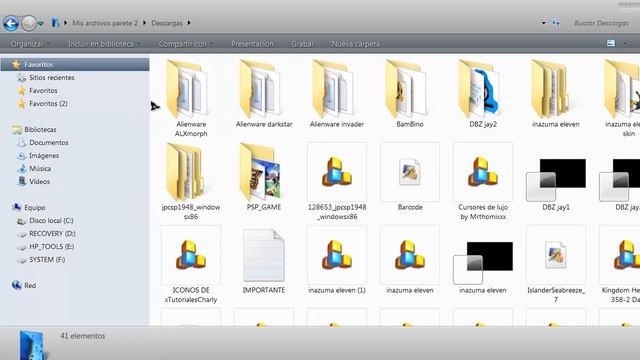
Task: Select the inazuma eleven (1) archive
Action: pyautogui.click(x=337, y=260)
